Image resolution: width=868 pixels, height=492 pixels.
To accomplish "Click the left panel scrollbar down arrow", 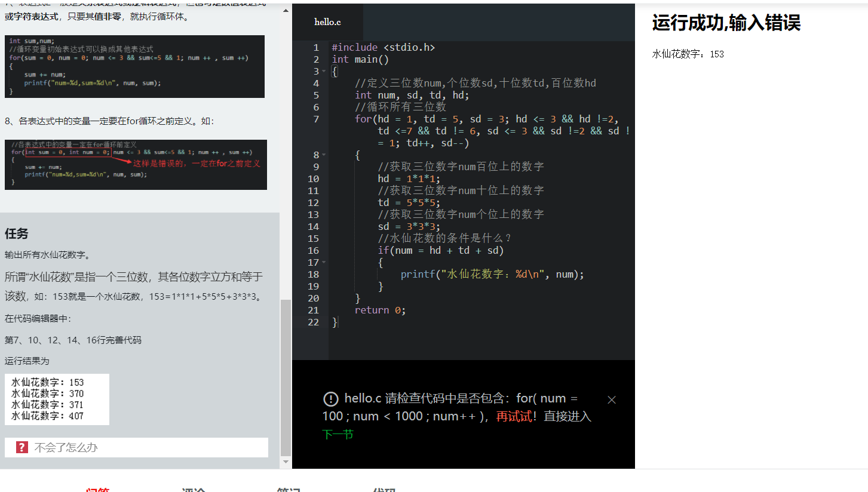I will point(286,462).
